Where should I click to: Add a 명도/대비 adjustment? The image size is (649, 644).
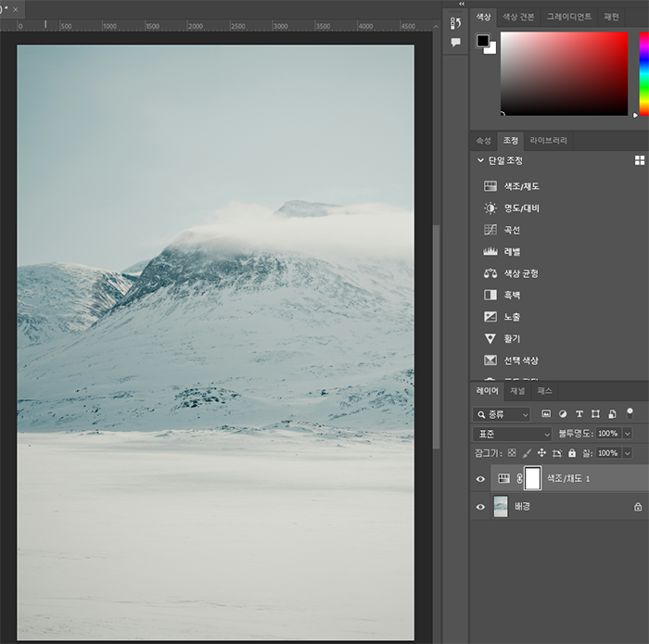[x=512, y=208]
